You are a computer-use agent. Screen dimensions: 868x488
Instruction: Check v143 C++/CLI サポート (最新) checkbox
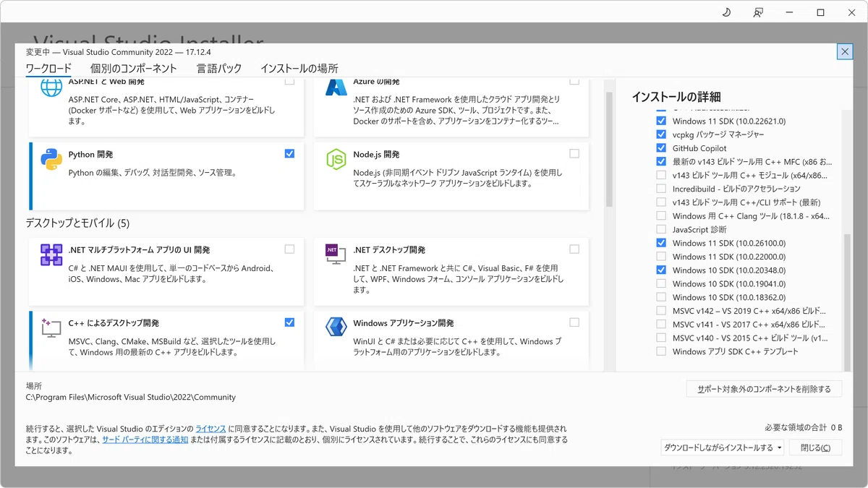661,202
